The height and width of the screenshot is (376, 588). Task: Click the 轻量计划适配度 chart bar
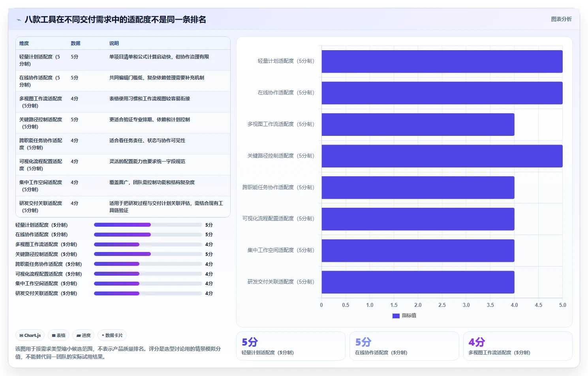point(442,61)
